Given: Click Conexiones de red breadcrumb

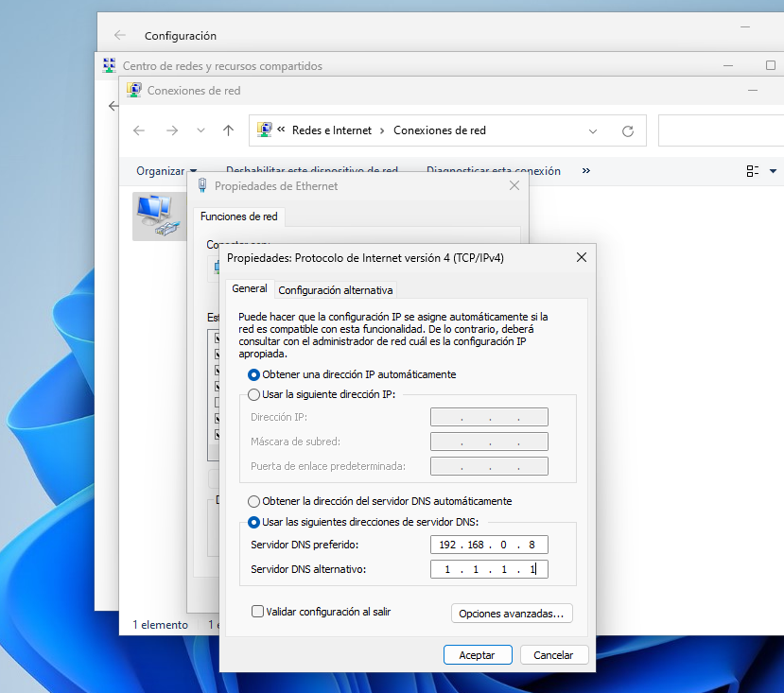Looking at the screenshot, I should click(x=440, y=130).
